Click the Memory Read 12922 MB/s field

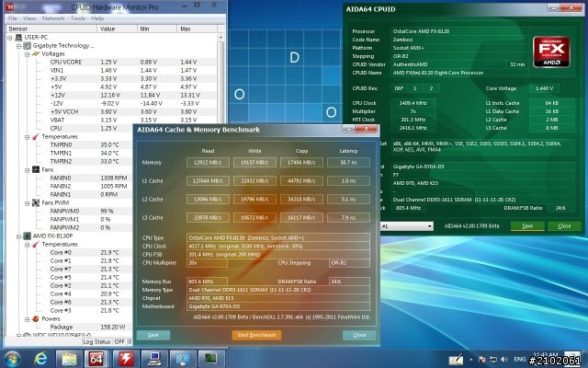pos(208,163)
